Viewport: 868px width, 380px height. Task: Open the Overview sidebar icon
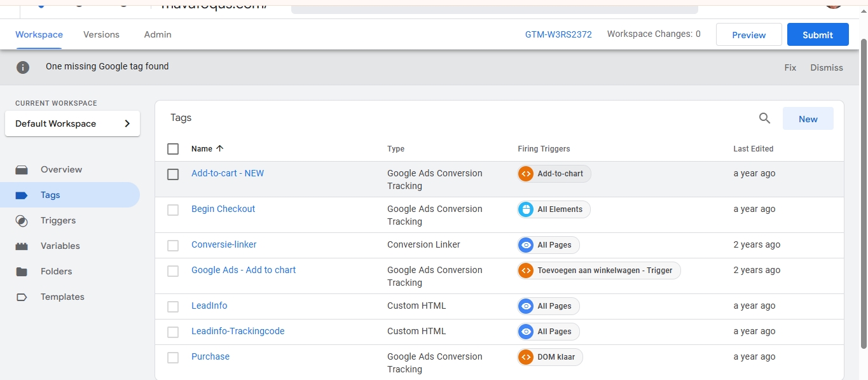click(x=22, y=170)
